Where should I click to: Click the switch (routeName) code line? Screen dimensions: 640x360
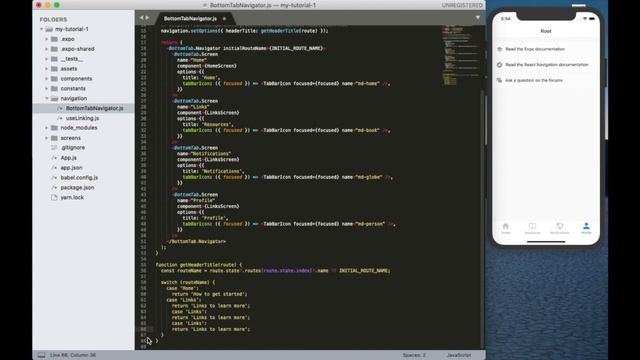tap(188, 282)
